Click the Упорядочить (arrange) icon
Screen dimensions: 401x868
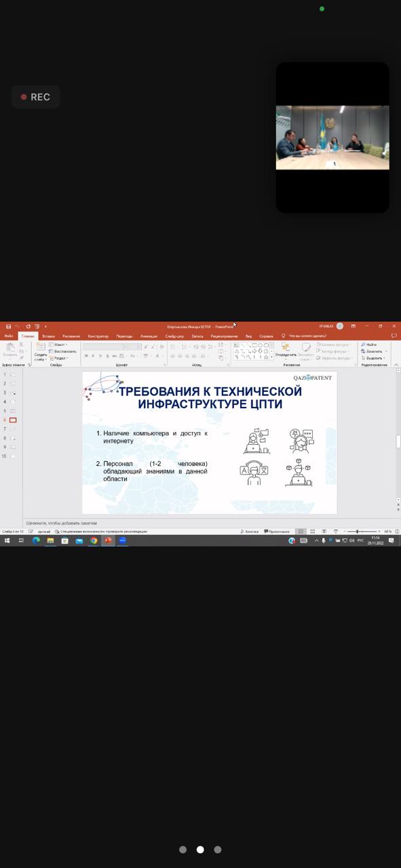tap(286, 347)
